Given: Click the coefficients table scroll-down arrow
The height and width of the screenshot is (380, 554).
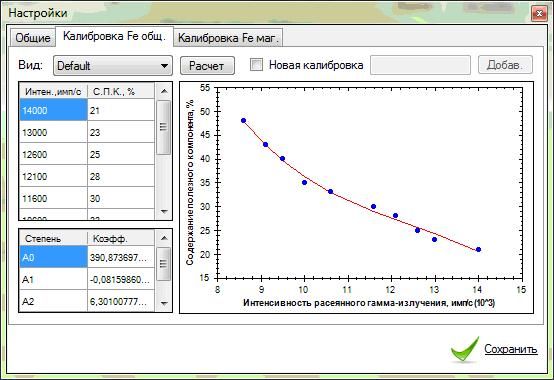Looking at the screenshot, I should pos(164,303).
